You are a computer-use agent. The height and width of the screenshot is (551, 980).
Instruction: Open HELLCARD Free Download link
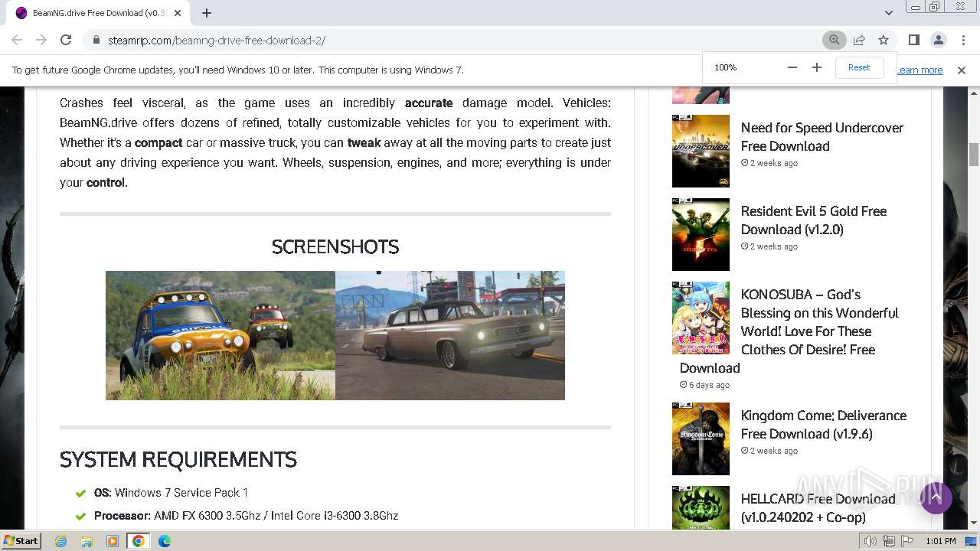(x=818, y=508)
